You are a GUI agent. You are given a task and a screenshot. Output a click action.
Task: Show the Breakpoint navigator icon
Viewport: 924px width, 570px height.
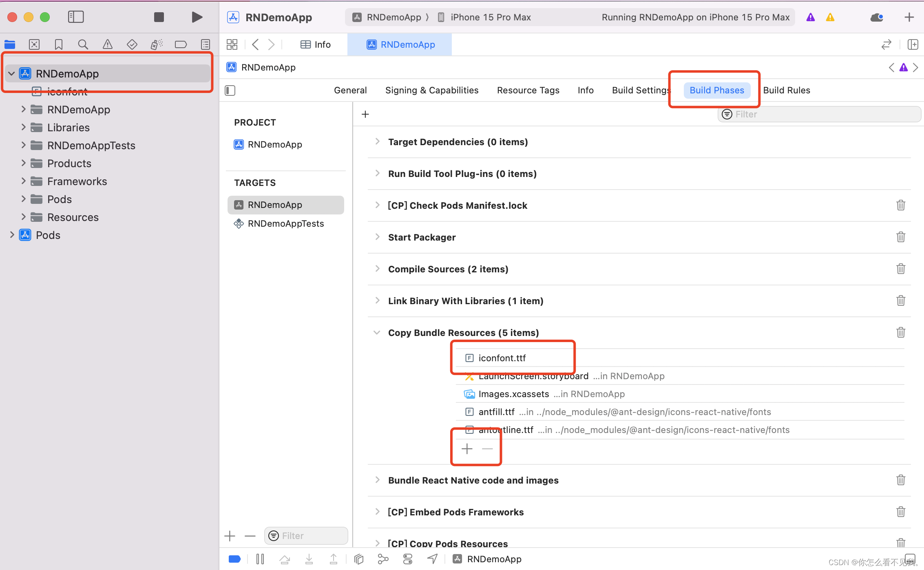pyautogui.click(x=181, y=44)
